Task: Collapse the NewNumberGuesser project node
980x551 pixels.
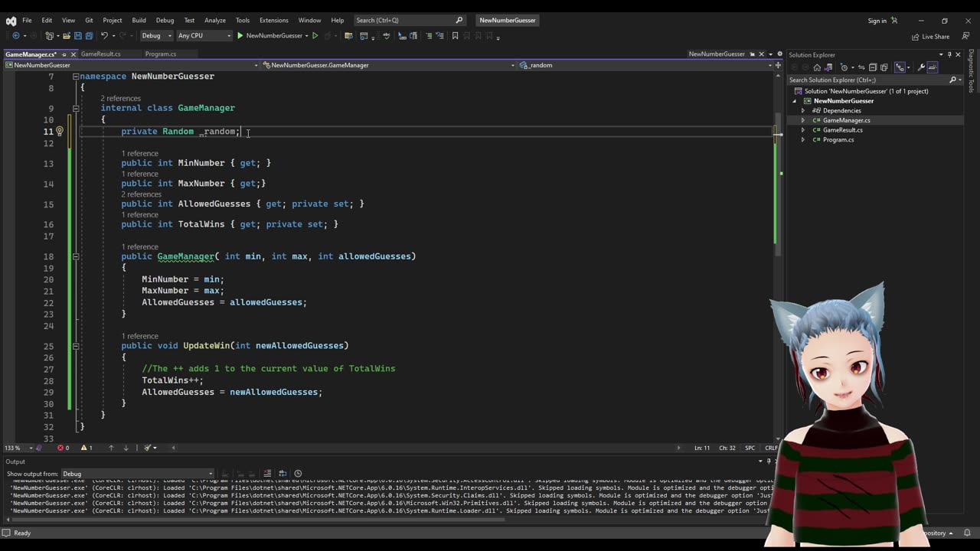Action: coord(795,101)
